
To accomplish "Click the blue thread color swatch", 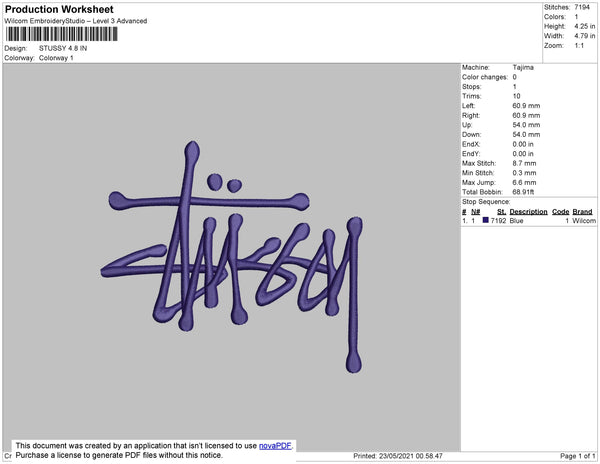I will (x=485, y=220).
